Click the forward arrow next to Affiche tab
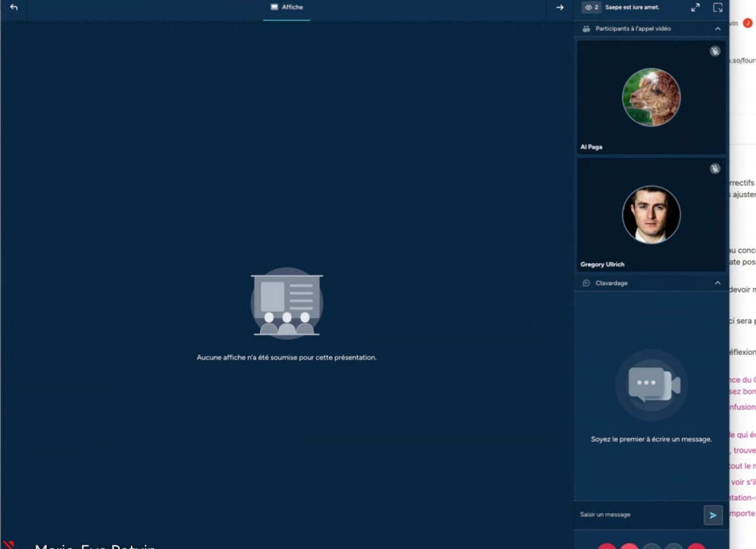 pos(559,8)
